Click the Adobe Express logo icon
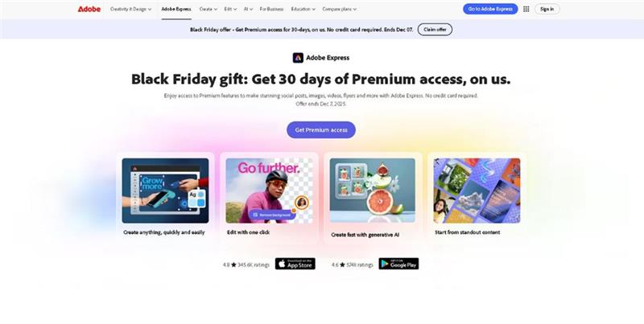Viewport: 644px width, 324px height. [x=298, y=58]
